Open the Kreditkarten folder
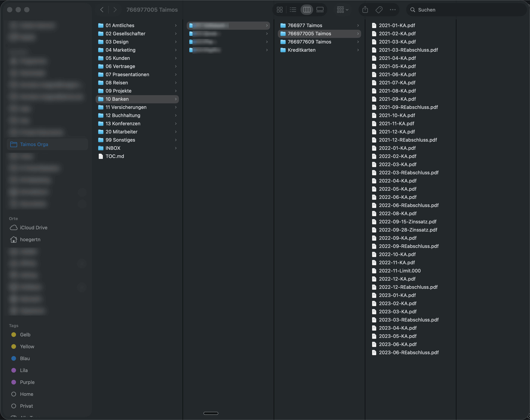The height and width of the screenshot is (420, 530). pyautogui.click(x=319, y=50)
